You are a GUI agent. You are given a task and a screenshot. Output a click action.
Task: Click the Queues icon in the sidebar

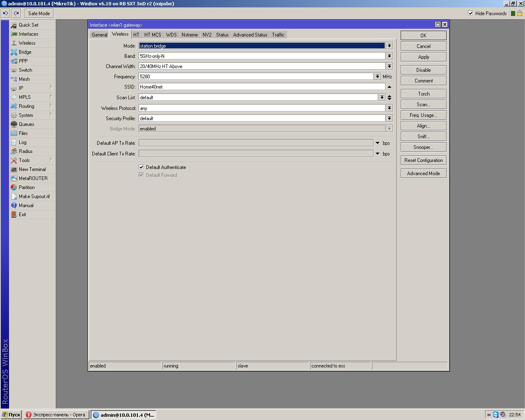[x=14, y=124]
